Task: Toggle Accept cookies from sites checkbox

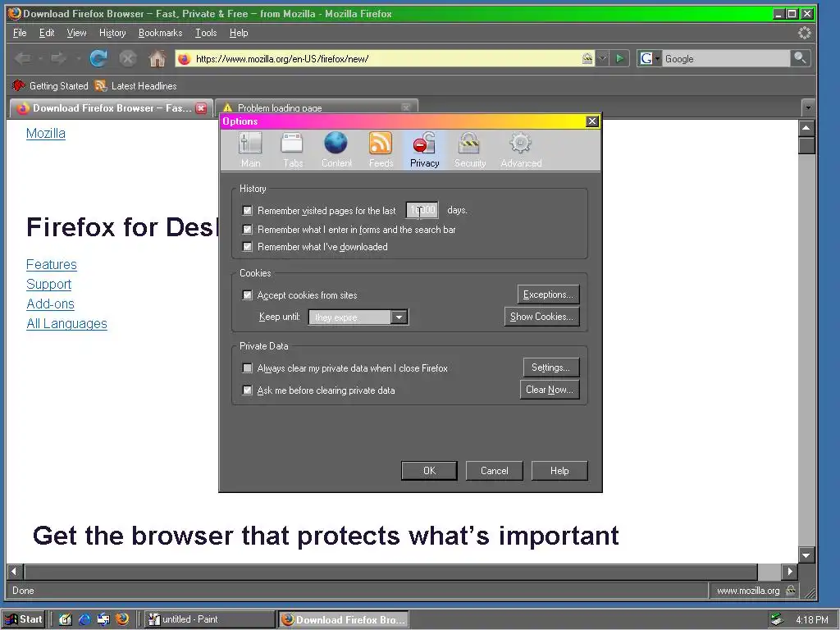Action: point(247,294)
